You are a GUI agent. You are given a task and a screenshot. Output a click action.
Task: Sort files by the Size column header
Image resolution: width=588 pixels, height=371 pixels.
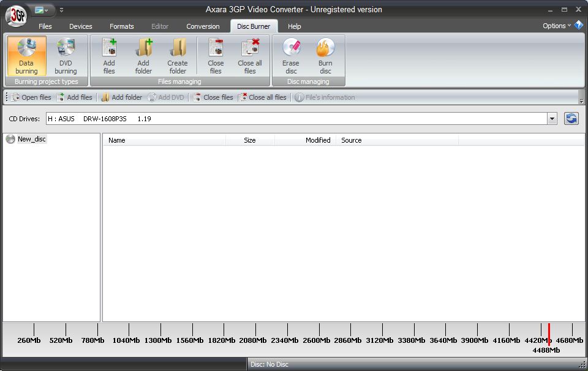click(249, 140)
